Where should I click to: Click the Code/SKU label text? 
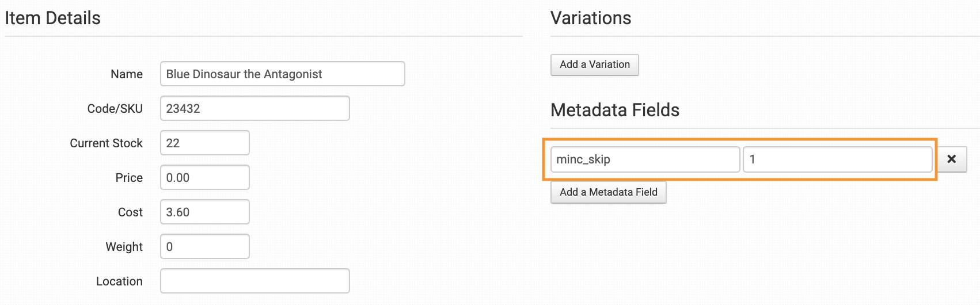click(x=115, y=109)
